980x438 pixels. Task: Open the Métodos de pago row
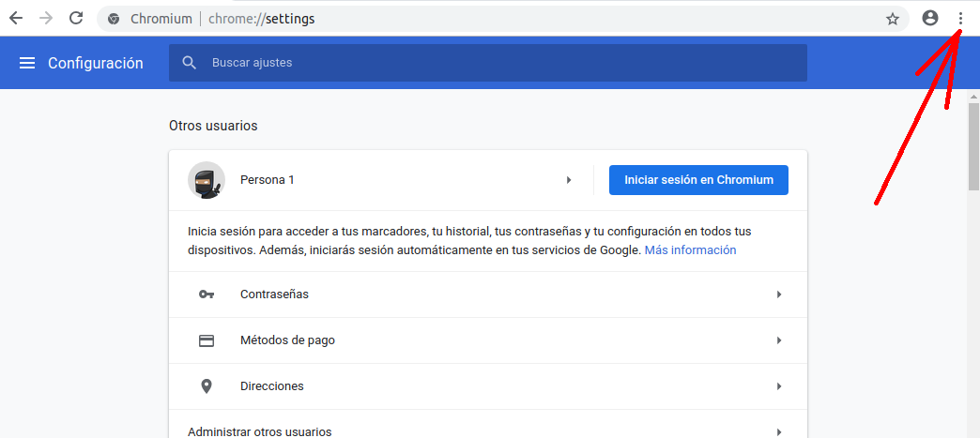[488, 340]
